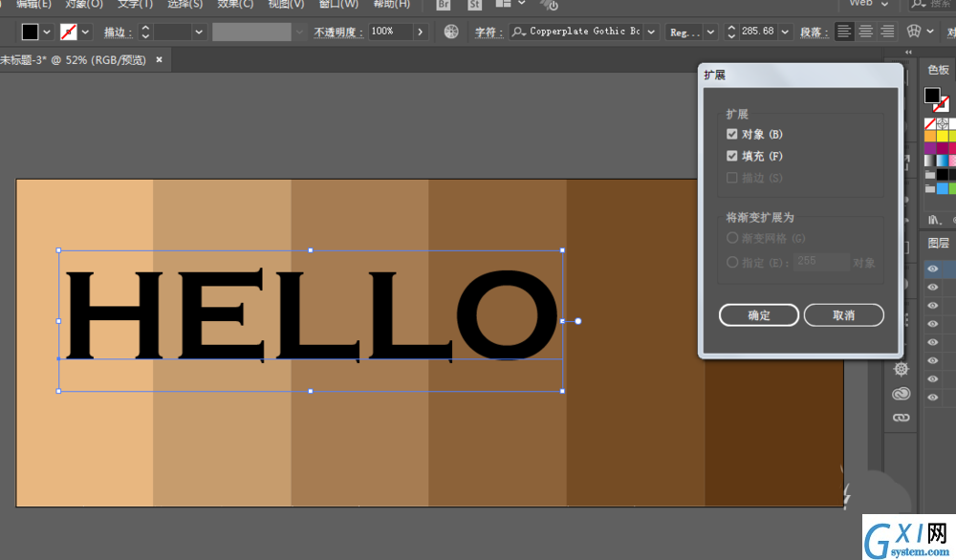Cancel the dialog with 取消

point(844,315)
